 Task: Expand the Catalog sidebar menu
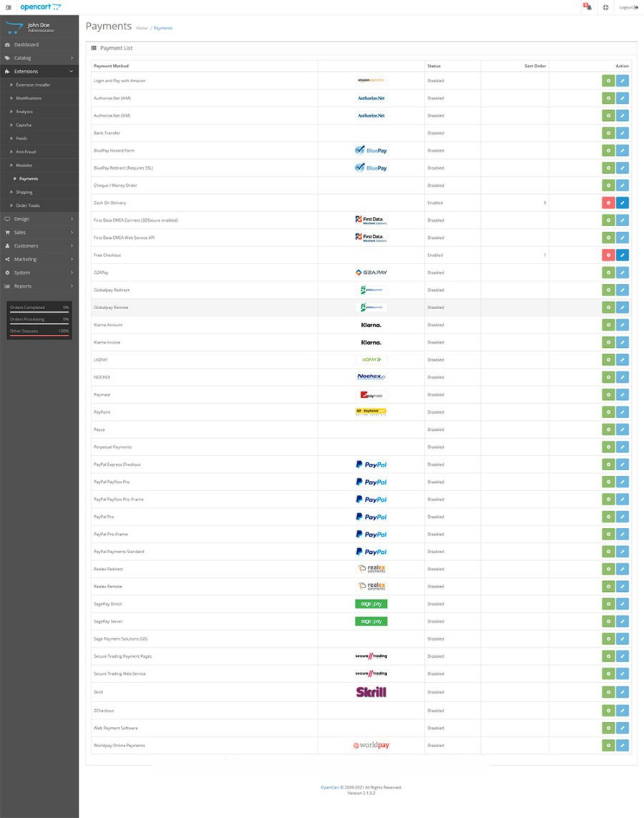click(39, 58)
